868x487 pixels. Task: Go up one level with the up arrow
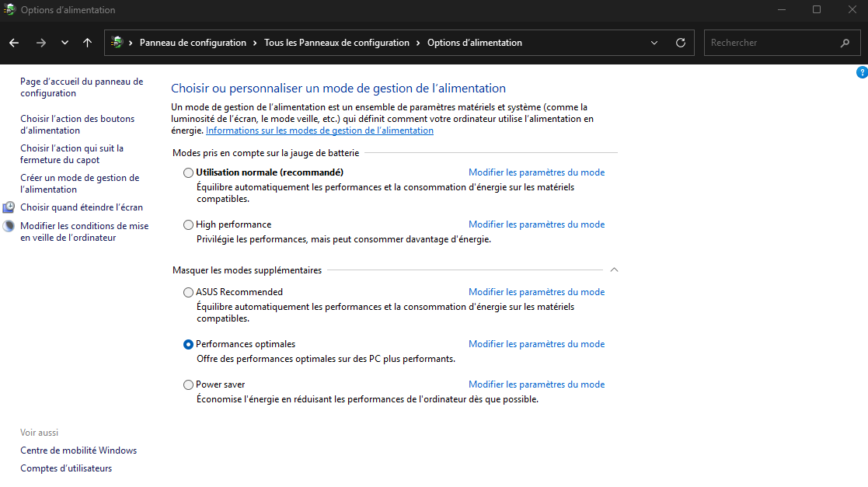88,43
